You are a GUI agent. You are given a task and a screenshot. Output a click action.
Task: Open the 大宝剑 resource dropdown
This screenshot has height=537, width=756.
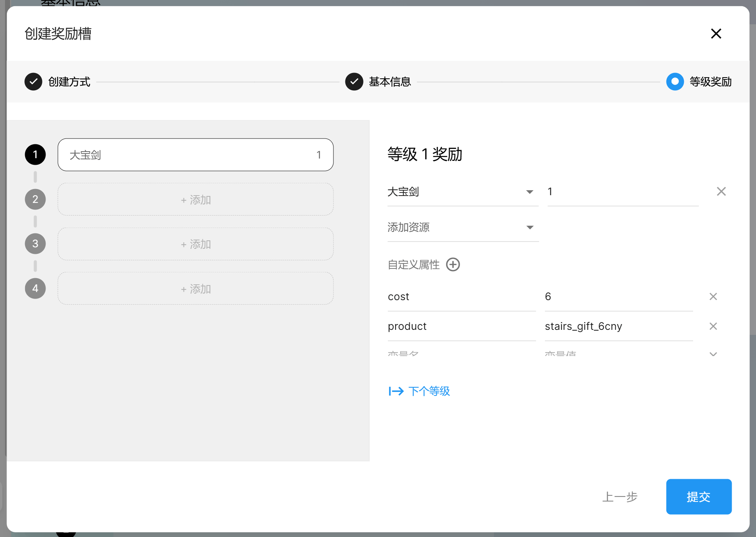(x=462, y=192)
